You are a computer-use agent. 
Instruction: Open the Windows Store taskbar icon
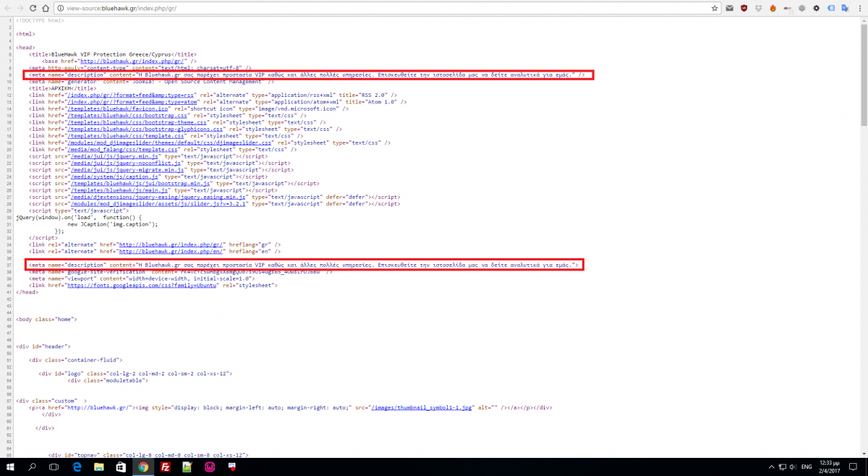tap(121, 467)
